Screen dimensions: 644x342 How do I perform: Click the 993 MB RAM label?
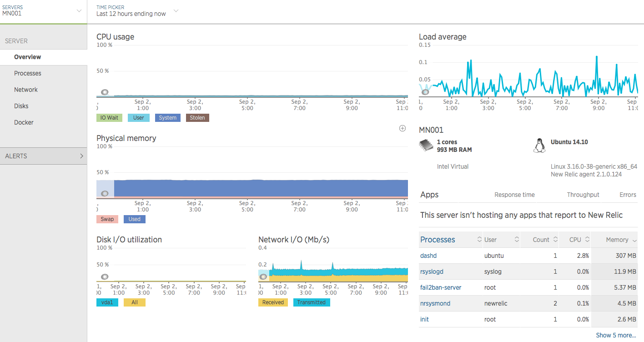click(x=454, y=150)
